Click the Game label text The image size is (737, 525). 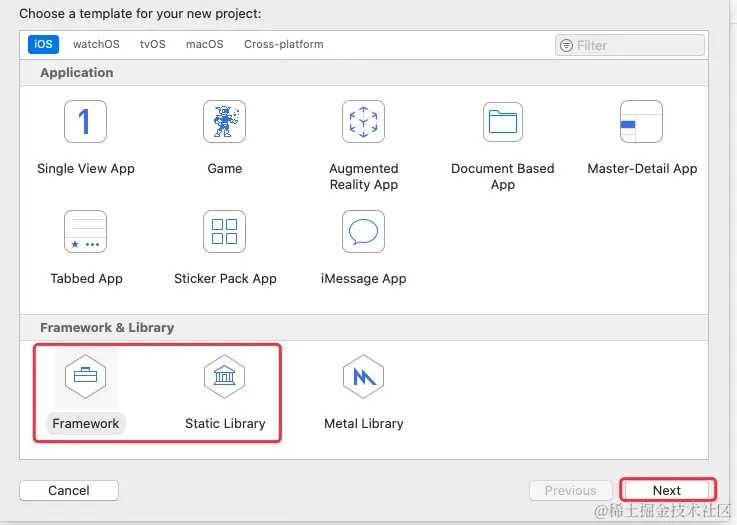coord(225,169)
